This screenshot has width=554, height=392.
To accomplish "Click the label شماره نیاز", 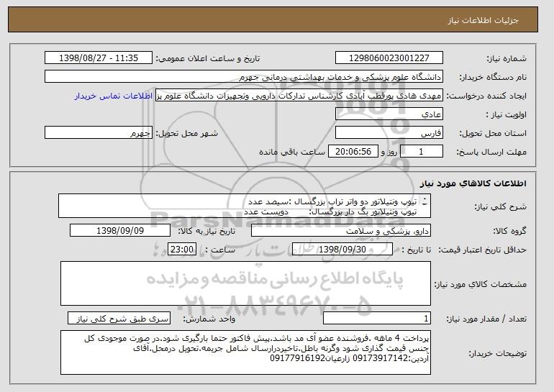I will [x=507, y=58].
